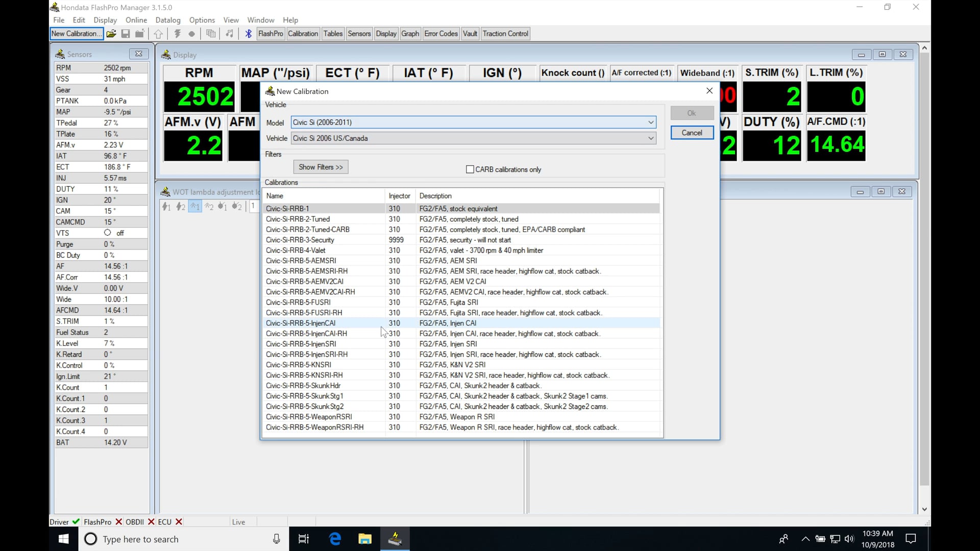Image resolution: width=980 pixels, height=551 pixels.
Task: Toggle the VTS off indicator in Sensors
Action: click(108, 233)
